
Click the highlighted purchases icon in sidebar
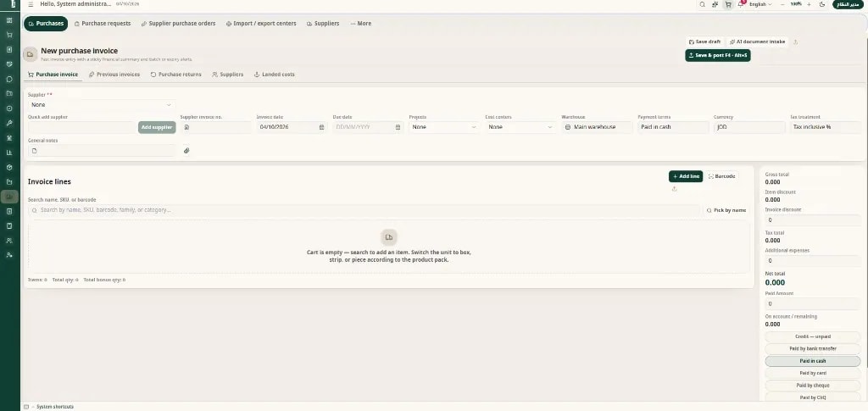pyautogui.click(x=9, y=197)
